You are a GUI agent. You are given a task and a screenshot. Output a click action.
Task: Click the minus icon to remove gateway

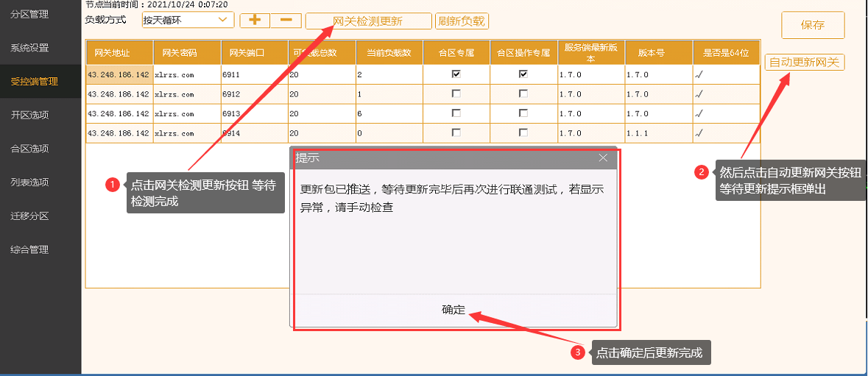point(286,21)
